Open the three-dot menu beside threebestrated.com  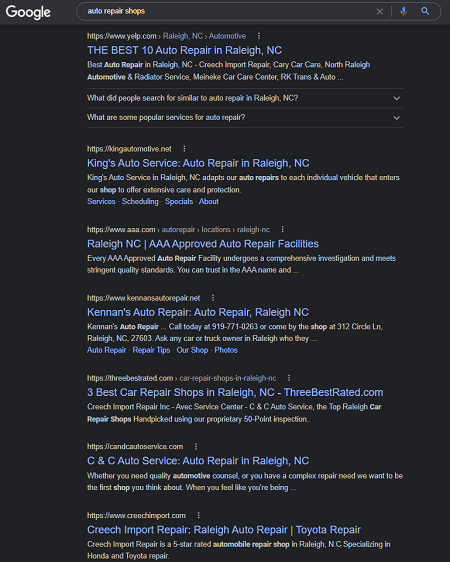(x=289, y=378)
